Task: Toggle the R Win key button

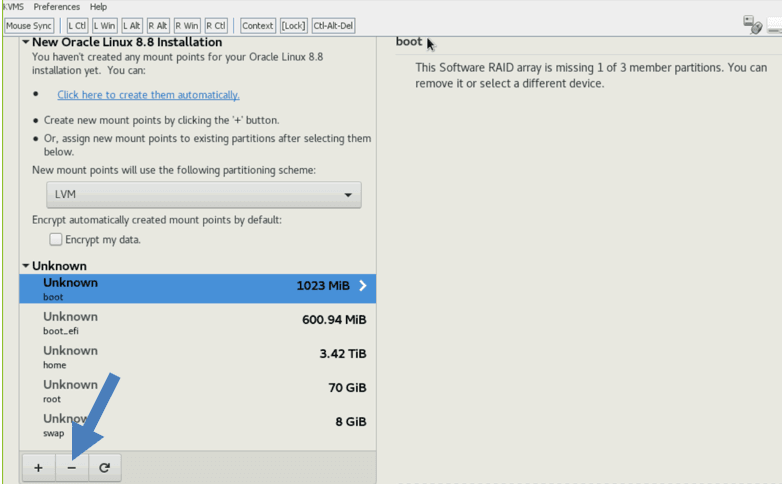Action: tap(187, 26)
